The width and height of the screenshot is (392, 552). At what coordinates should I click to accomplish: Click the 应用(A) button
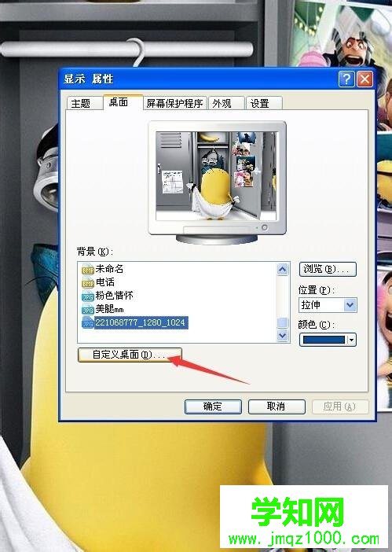coord(340,407)
